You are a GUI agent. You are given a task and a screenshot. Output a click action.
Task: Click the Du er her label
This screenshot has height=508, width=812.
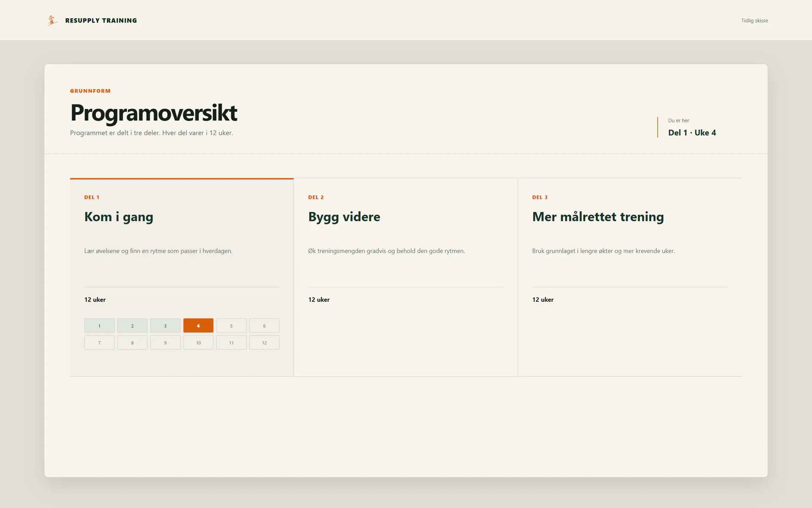pyautogui.click(x=678, y=121)
